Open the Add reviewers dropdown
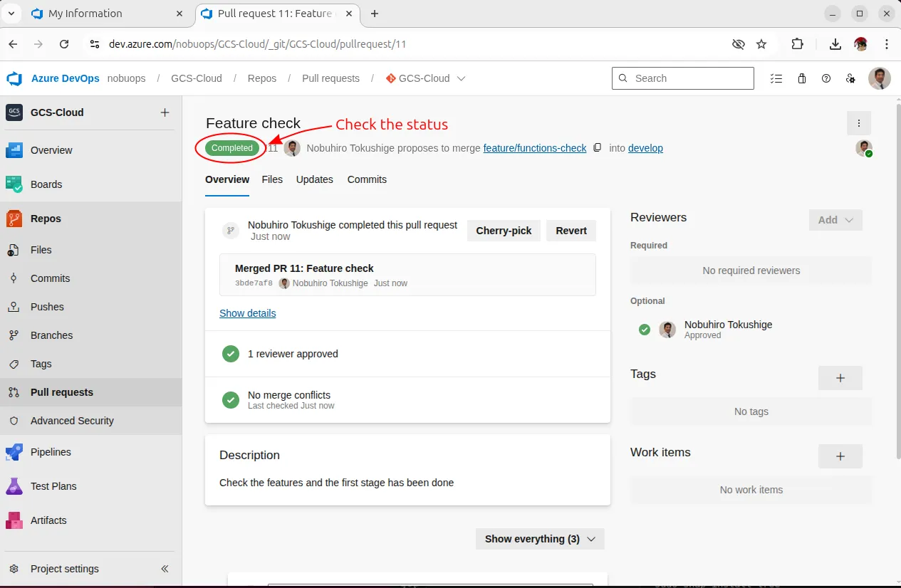901x588 pixels. 835,220
